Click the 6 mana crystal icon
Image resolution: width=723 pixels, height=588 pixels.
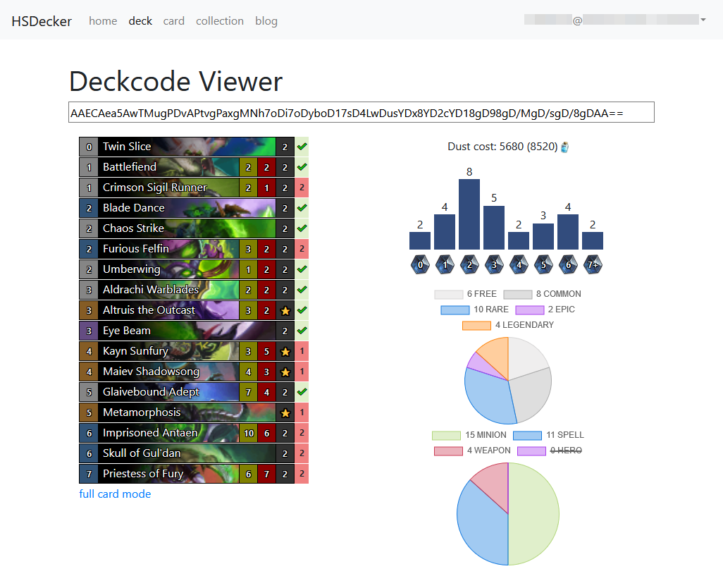click(568, 264)
